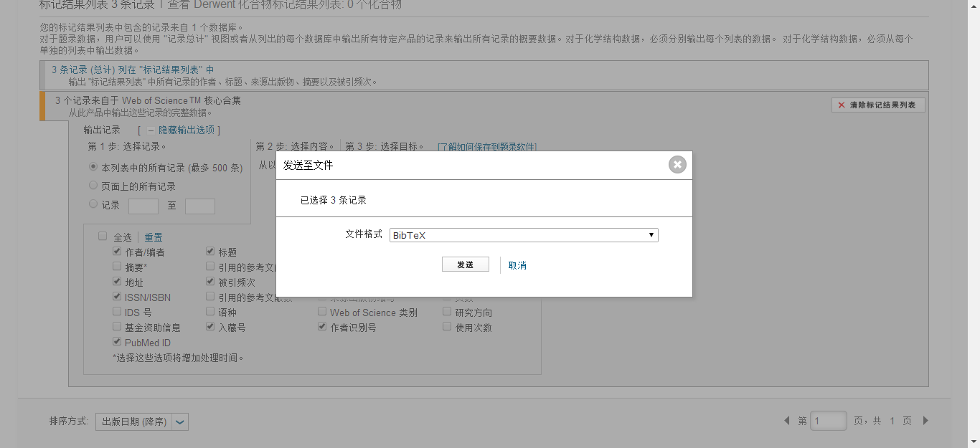
Task: Open the 文件格式 BibTeX dropdown
Action: coord(524,235)
